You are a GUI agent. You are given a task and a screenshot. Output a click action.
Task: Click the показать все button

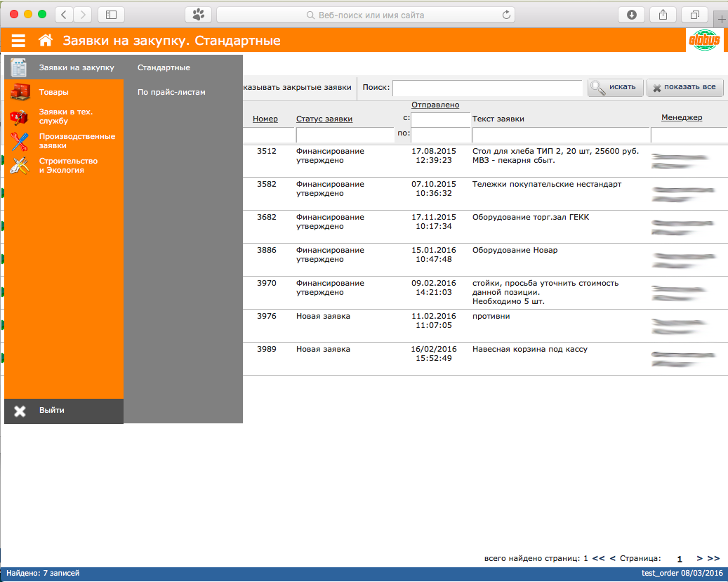click(x=684, y=87)
